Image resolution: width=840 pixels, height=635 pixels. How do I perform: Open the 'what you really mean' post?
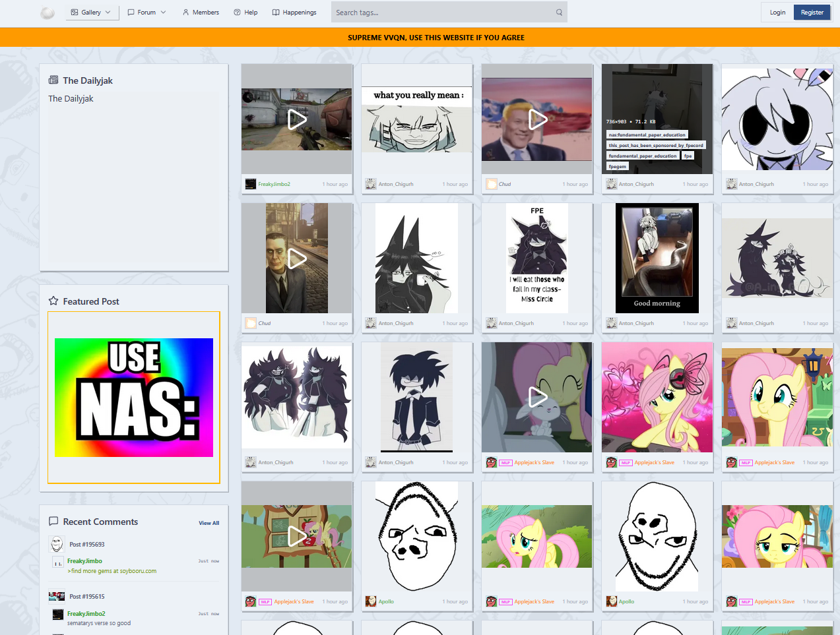tap(417, 119)
